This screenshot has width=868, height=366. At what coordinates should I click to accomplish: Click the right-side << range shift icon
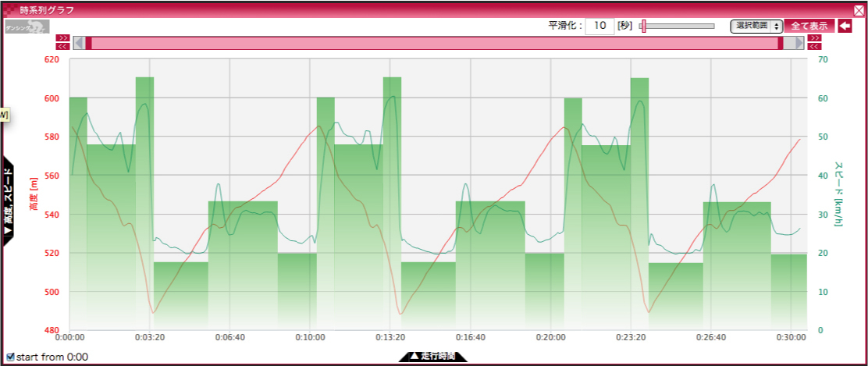(814, 47)
